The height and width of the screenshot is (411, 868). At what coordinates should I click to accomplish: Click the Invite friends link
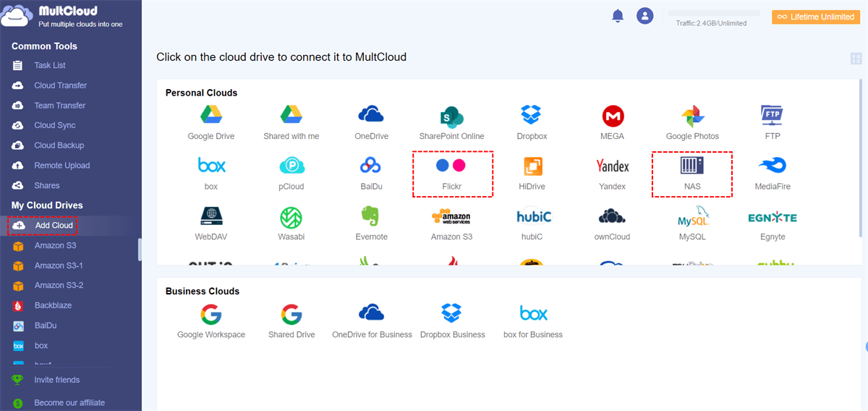[x=56, y=380]
